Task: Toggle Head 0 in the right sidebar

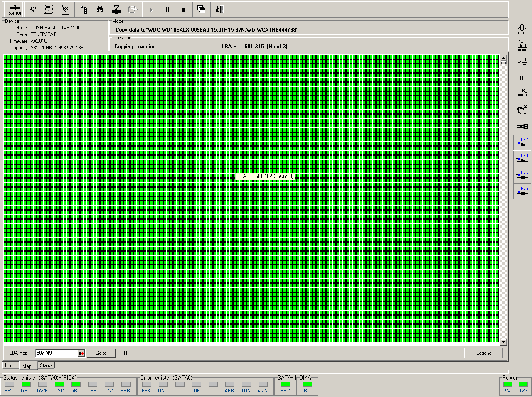Action: pyautogui.click(x=522, y=142)
